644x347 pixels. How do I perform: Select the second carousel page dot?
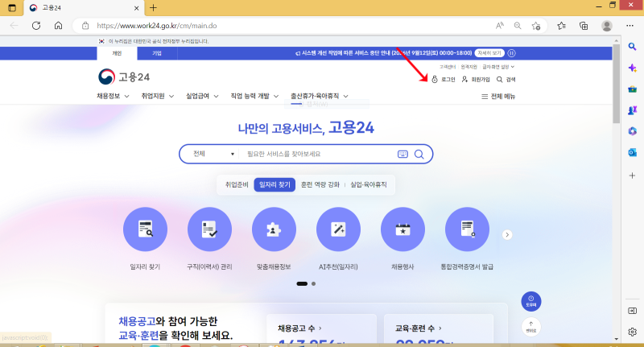coord(313,283)
